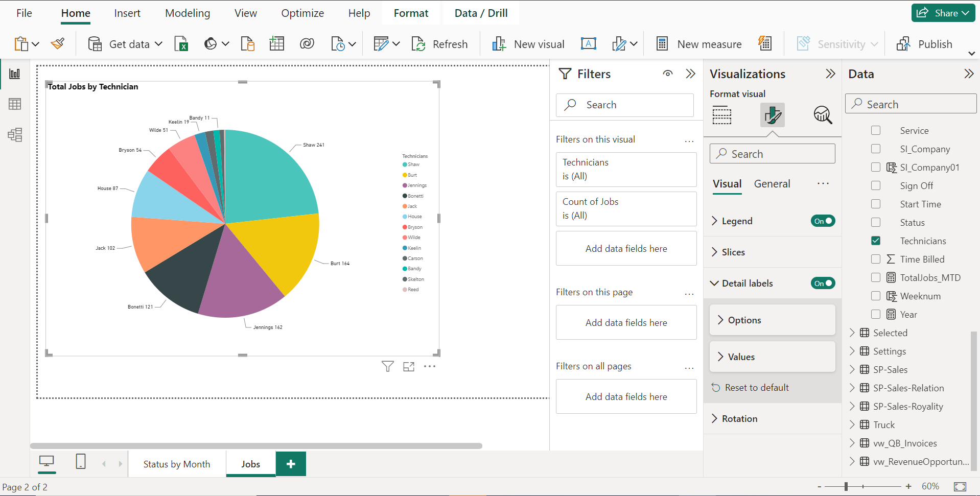Screen dimensions: 980x496
Task: Select the Format visual paintbrush icon
Action: point(773,115)
